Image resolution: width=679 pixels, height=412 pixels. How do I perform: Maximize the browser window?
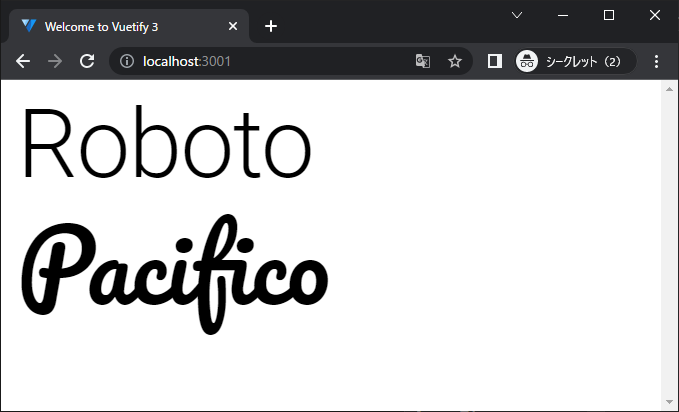click(609, 15)
